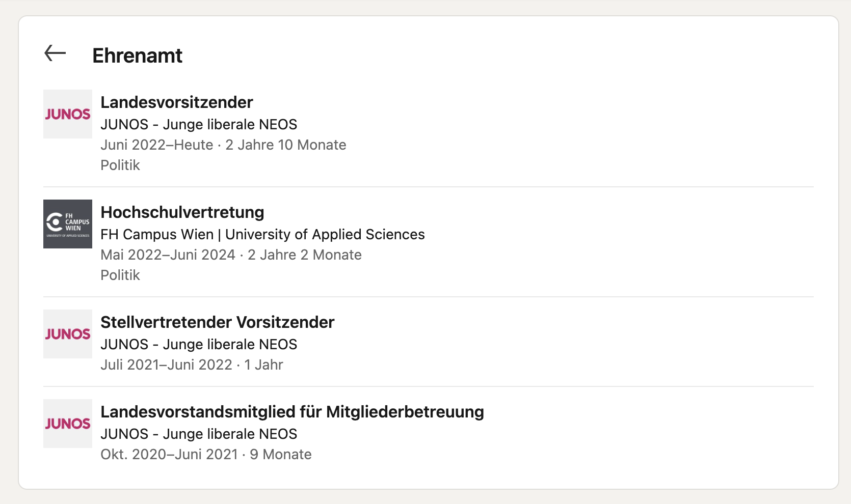Click the date range Okt. 2020–Juni 2021

point(169,455)
